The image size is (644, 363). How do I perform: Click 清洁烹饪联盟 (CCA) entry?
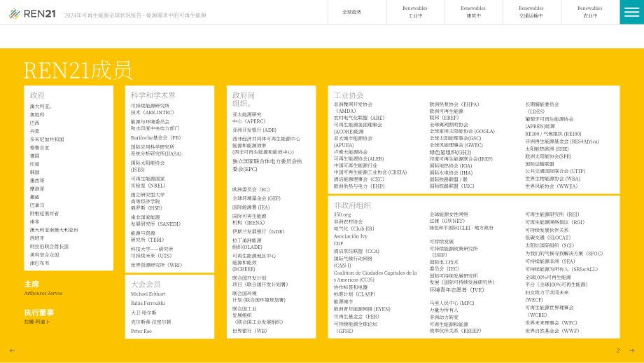click(x=356, y=251)
